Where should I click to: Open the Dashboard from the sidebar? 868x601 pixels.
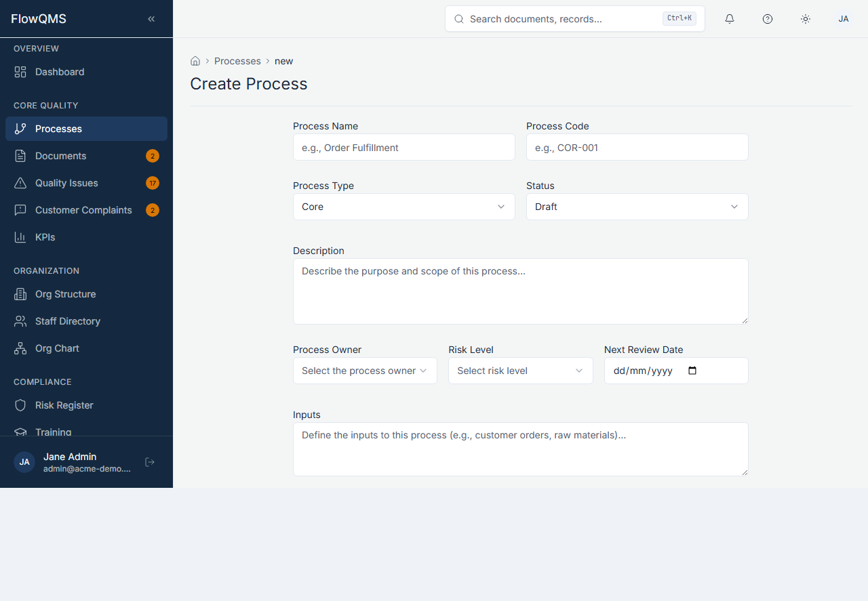click(60, 72)
